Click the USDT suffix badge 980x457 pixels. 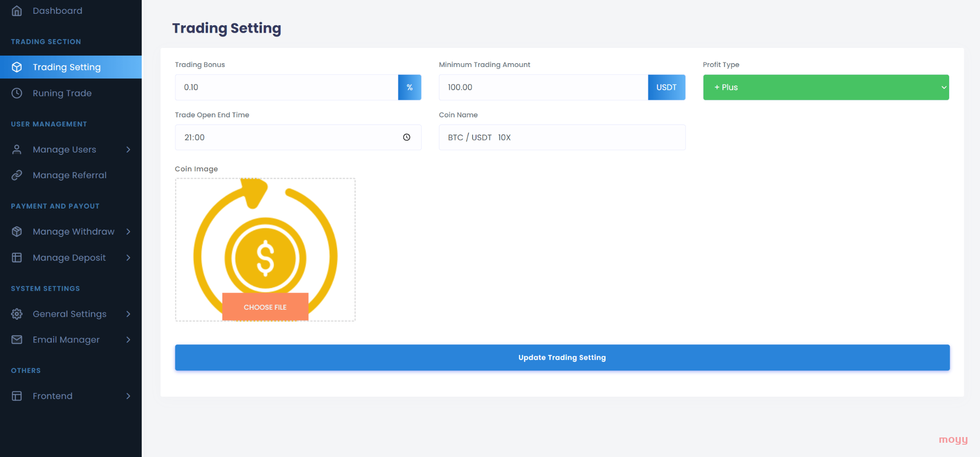(x=666, y=87)
